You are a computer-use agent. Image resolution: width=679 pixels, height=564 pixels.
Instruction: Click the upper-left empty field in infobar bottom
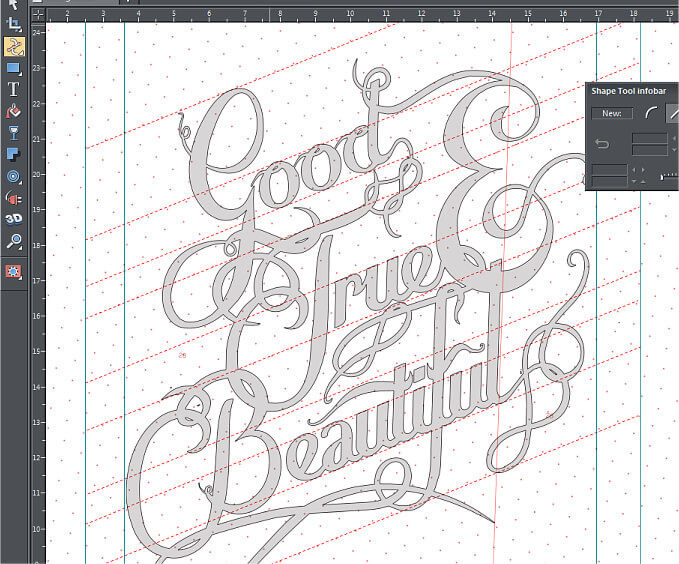609,169
